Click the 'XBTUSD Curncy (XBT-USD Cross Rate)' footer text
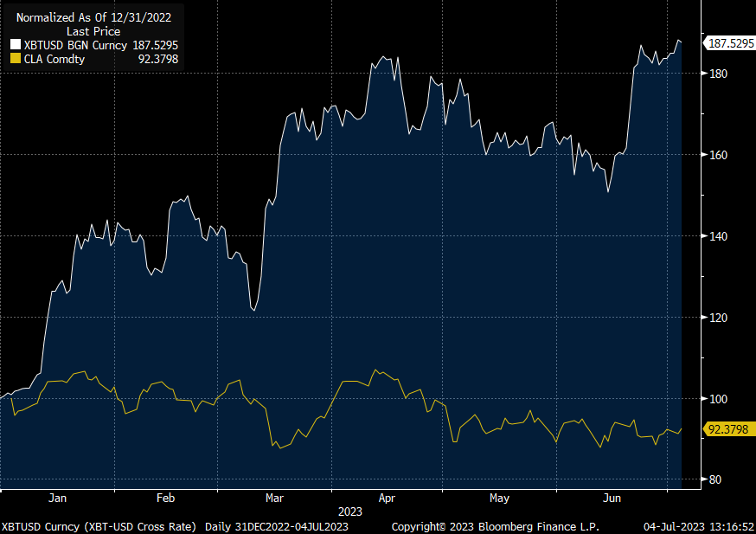This screenshot has height=534, width=756. tap(99, 526)
